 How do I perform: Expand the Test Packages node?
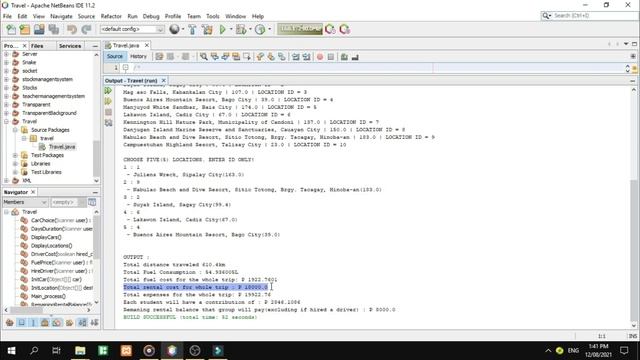tap(15, 155)
